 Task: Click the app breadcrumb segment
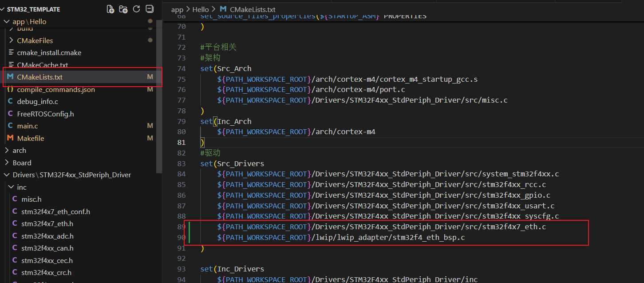coord(177,9)
